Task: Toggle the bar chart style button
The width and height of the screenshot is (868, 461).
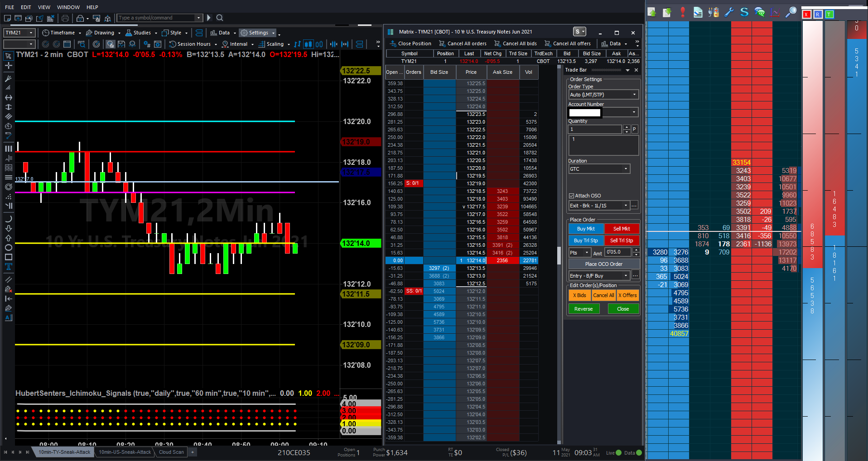Action: pos(297,44)
